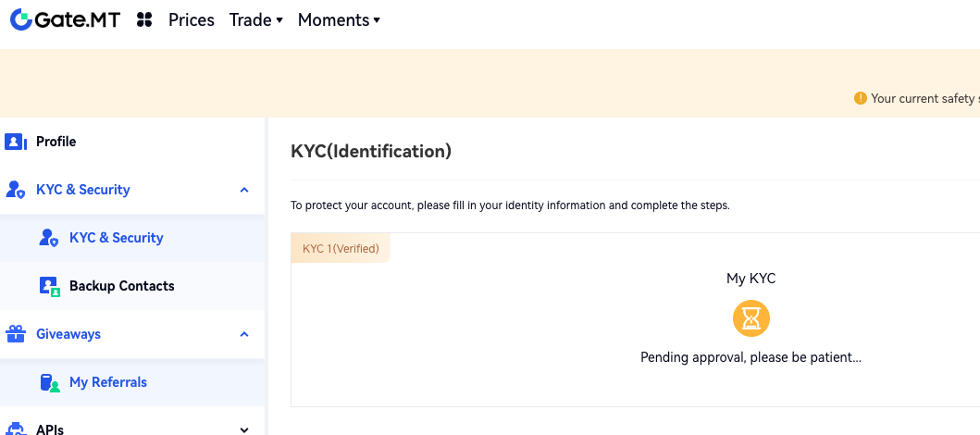Open My Referrals in the sidebar

coord(107,382)
